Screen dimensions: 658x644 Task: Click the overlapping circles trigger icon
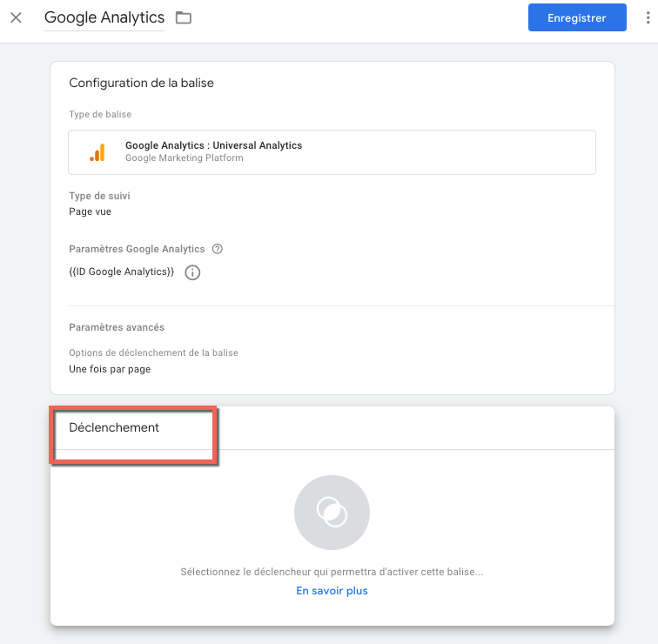click(x=332, y=513)
